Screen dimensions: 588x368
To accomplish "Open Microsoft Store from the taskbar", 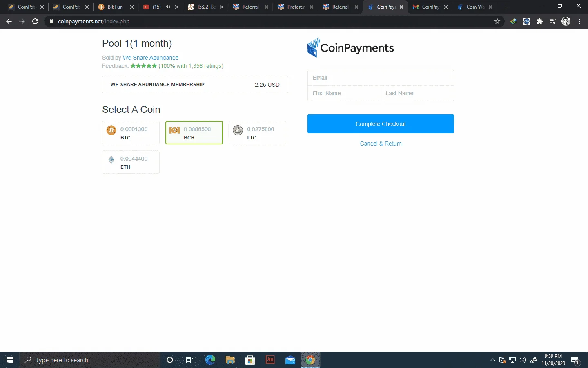I will 250,360.
